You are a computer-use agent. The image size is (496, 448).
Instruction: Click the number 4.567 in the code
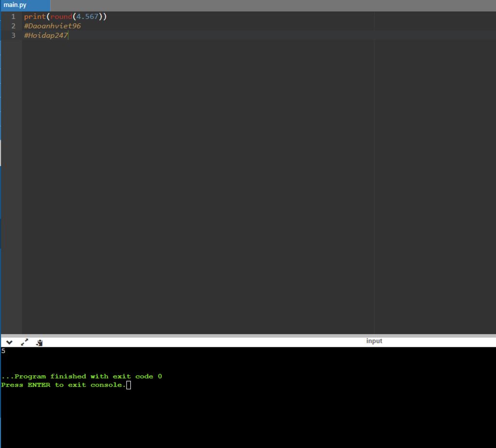(x=87, y=16)
